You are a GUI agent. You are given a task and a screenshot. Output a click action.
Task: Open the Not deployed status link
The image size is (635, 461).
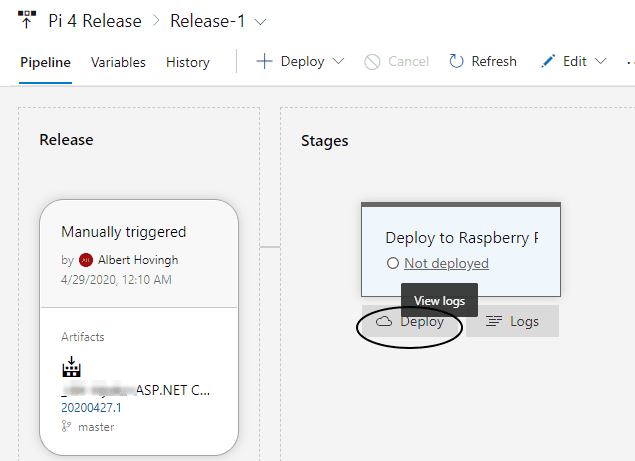pos(446,263)
